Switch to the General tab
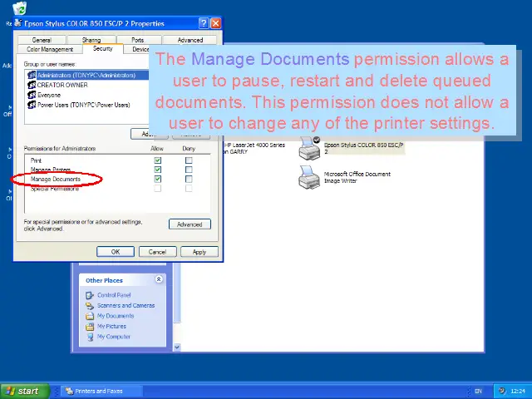 tap(42, 40)
